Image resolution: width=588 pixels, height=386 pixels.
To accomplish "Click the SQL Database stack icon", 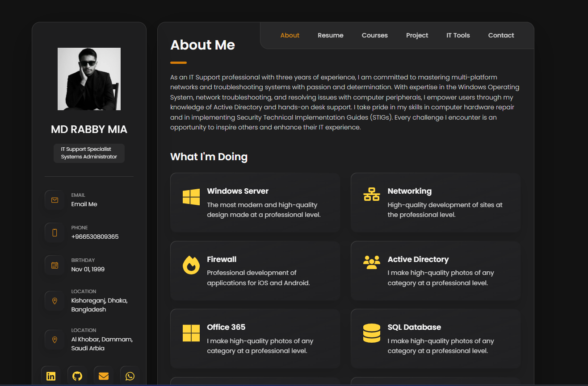I will (371, 333).
